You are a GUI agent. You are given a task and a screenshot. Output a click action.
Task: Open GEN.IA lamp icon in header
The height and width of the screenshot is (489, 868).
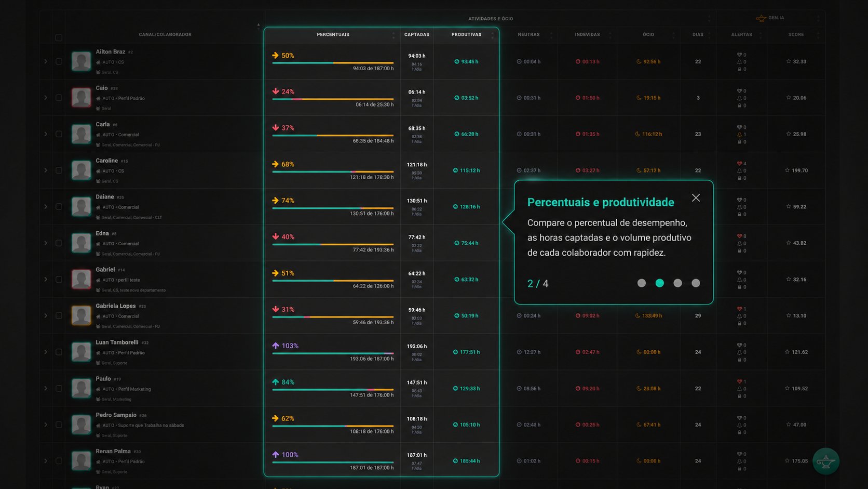[x=761, y=18]
